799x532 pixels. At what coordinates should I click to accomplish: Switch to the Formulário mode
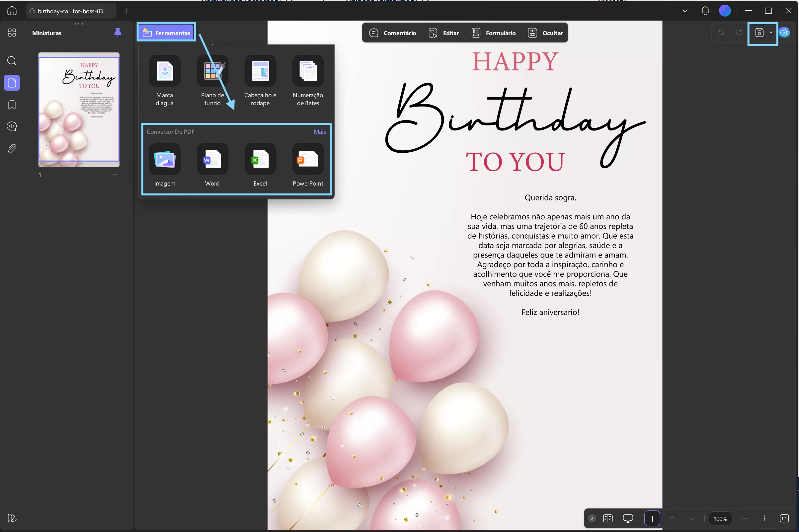pos(494,33)
